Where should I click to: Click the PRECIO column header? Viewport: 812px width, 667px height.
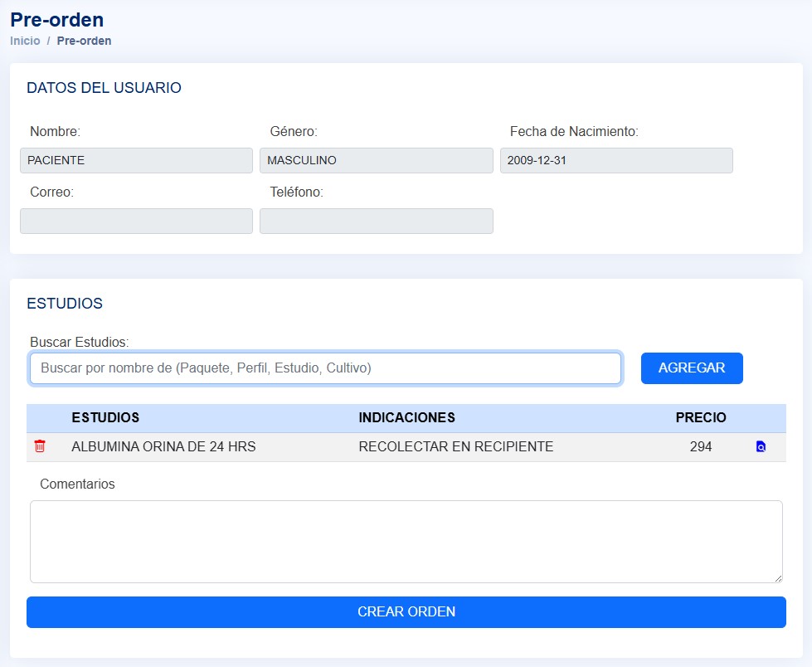(x=700, y=417)
